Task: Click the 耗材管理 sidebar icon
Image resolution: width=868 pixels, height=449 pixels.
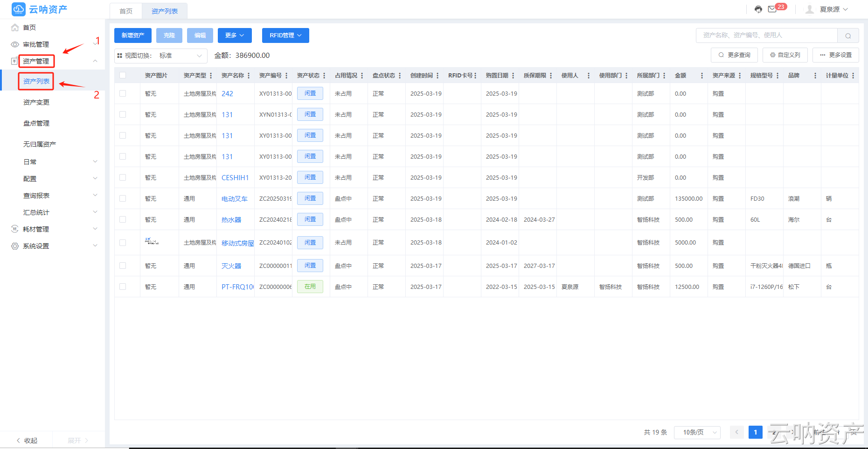Action: coord(14,229)
